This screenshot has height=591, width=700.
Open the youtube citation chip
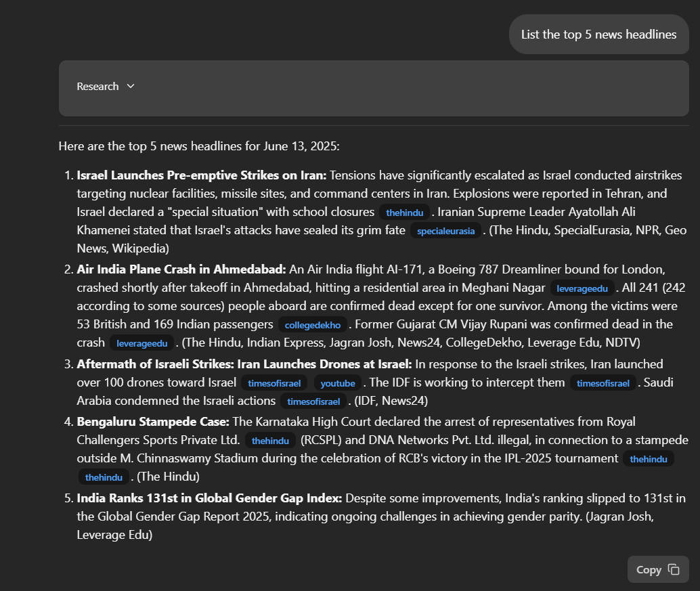point(338,383)
